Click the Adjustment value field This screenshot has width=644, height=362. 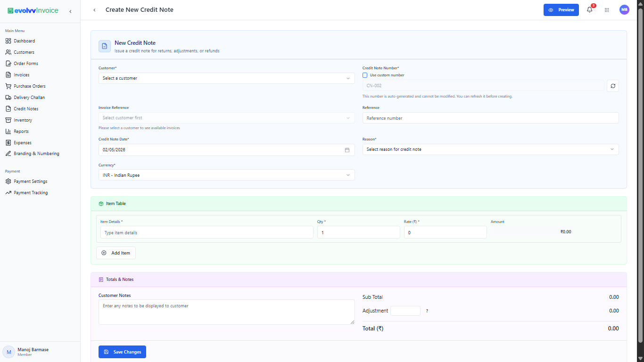[x=405, y=311]
